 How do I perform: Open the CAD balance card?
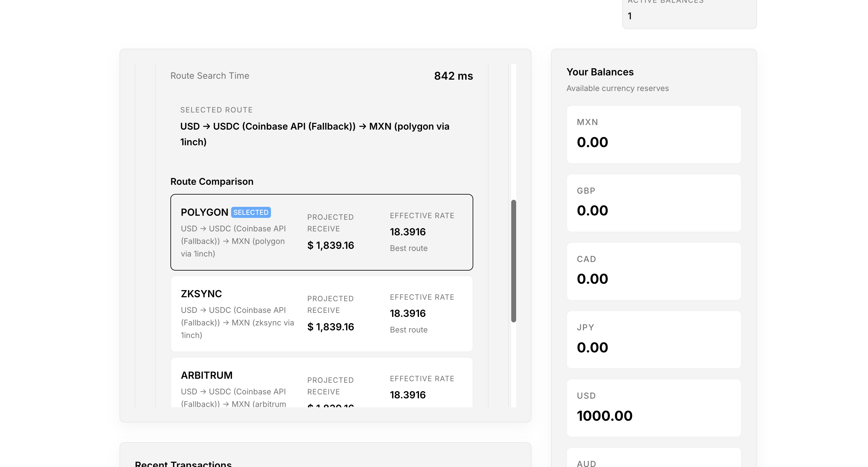click(654, 271)
